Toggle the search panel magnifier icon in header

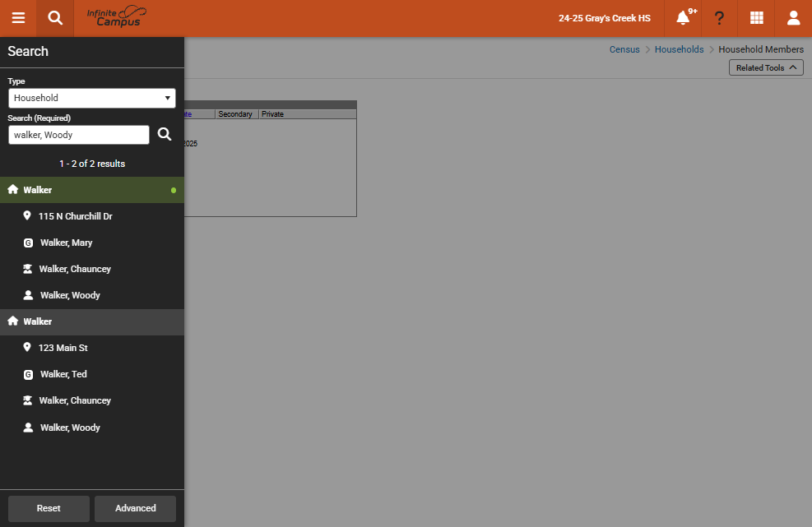coord(55,18)
